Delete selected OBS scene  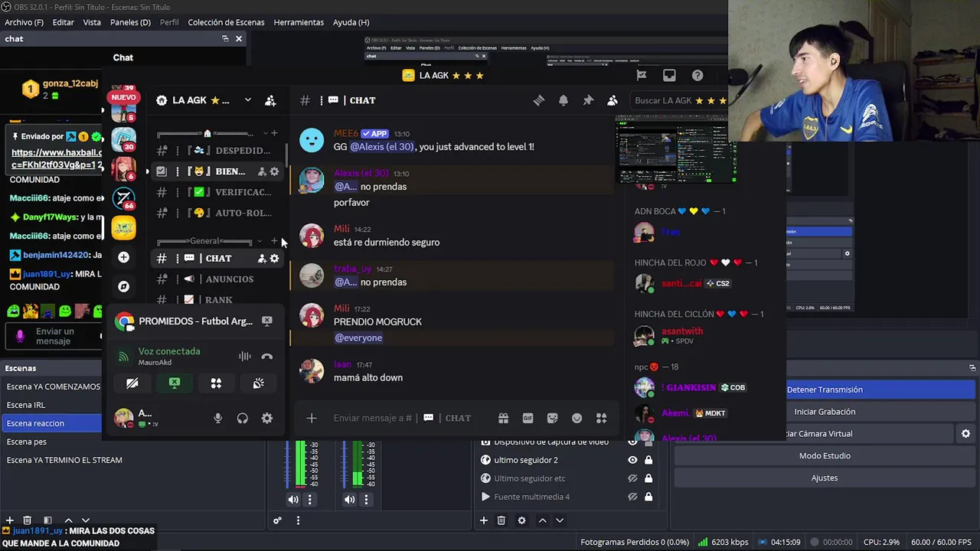[x=27, y=520]
